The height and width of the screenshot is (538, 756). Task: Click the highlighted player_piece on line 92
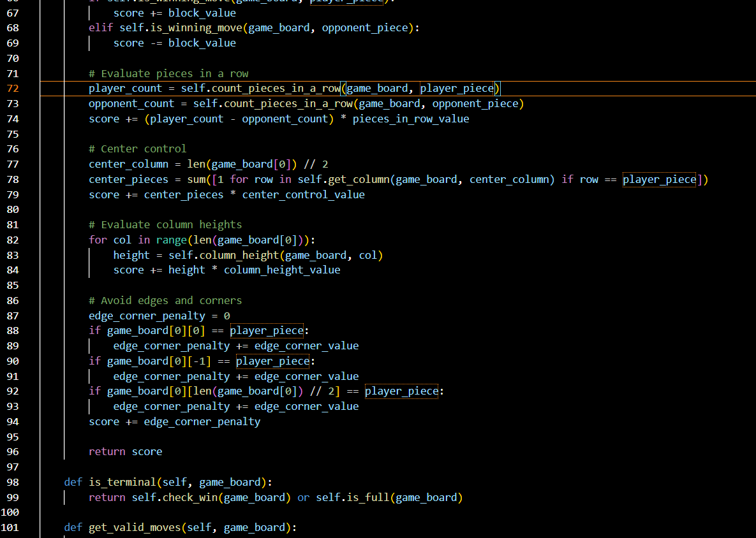pyautogui.click(x=401, y=391)
